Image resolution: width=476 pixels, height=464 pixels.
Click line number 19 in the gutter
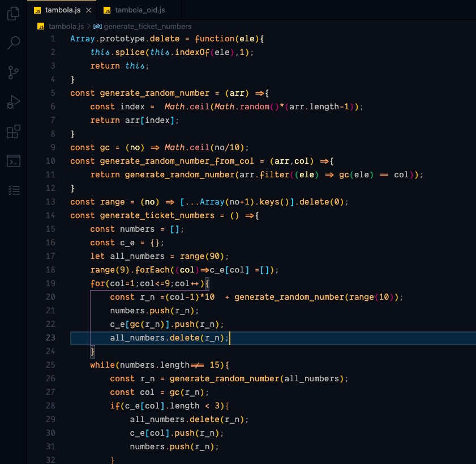tap(50, 283)
